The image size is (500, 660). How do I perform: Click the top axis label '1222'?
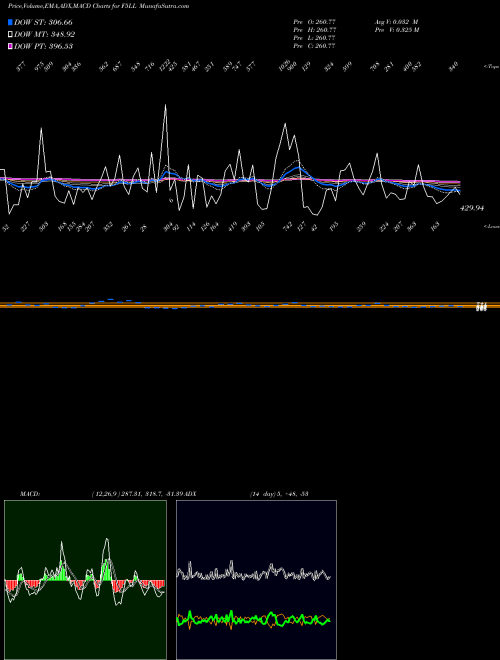[165, 64]
